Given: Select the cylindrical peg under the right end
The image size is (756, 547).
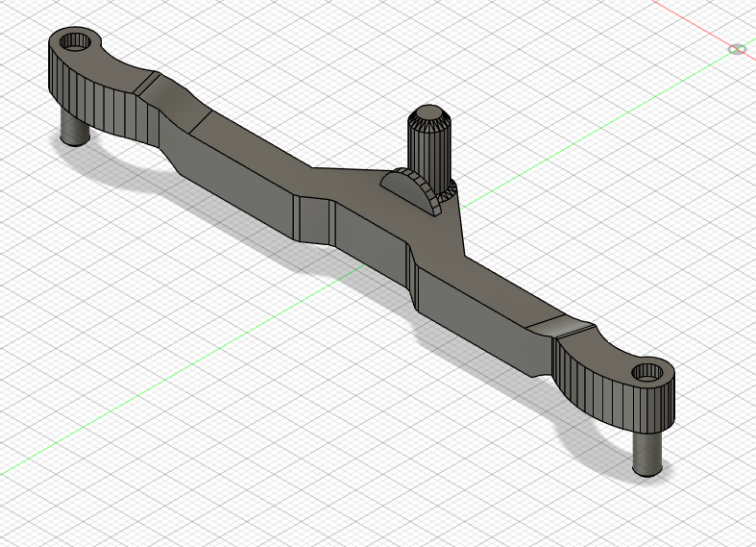Looking at the screenshot, I should [x=647, y=453].
